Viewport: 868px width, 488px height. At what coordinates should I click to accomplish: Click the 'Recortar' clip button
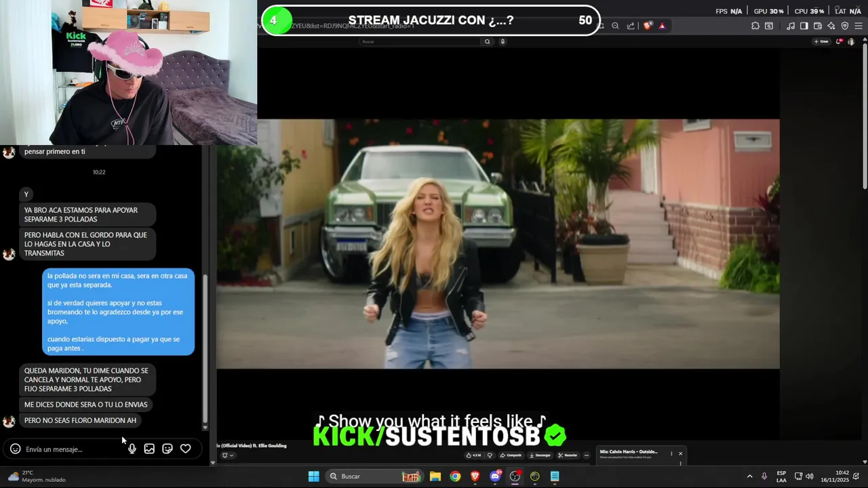click(x=568, y=455)
